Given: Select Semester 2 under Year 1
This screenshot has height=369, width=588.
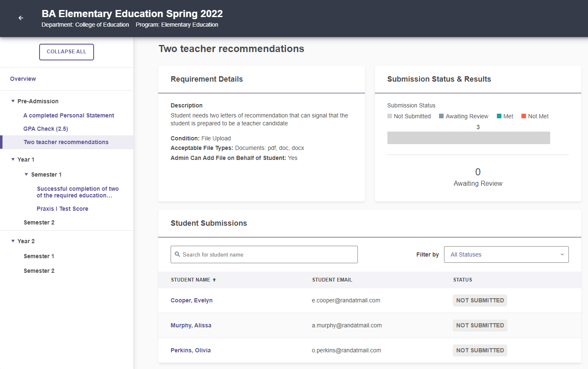Looking at the screenshot, I should point(39,222).
